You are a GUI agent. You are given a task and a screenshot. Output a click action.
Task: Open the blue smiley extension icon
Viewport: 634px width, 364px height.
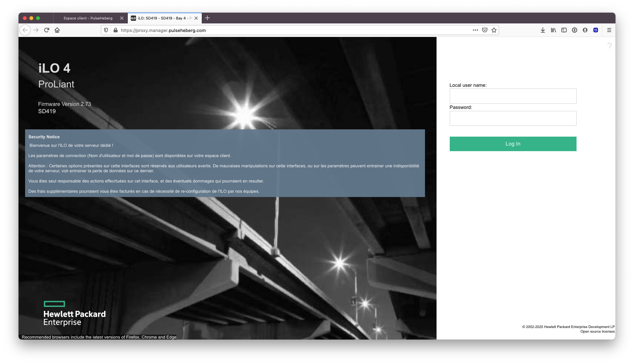click(x=596, y=30)
